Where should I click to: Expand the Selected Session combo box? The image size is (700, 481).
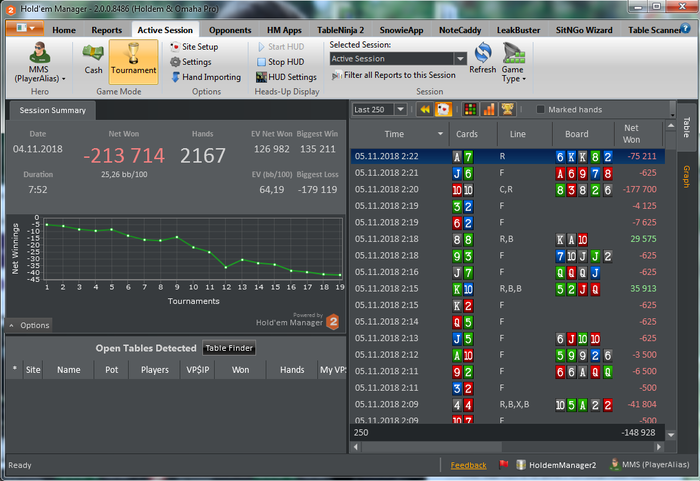click(460, 59)
